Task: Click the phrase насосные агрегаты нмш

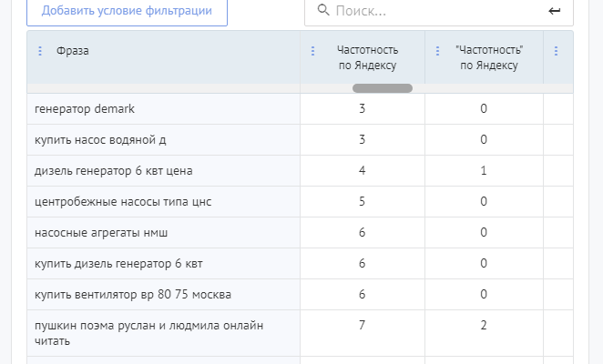Action: [x=101, y=233]
